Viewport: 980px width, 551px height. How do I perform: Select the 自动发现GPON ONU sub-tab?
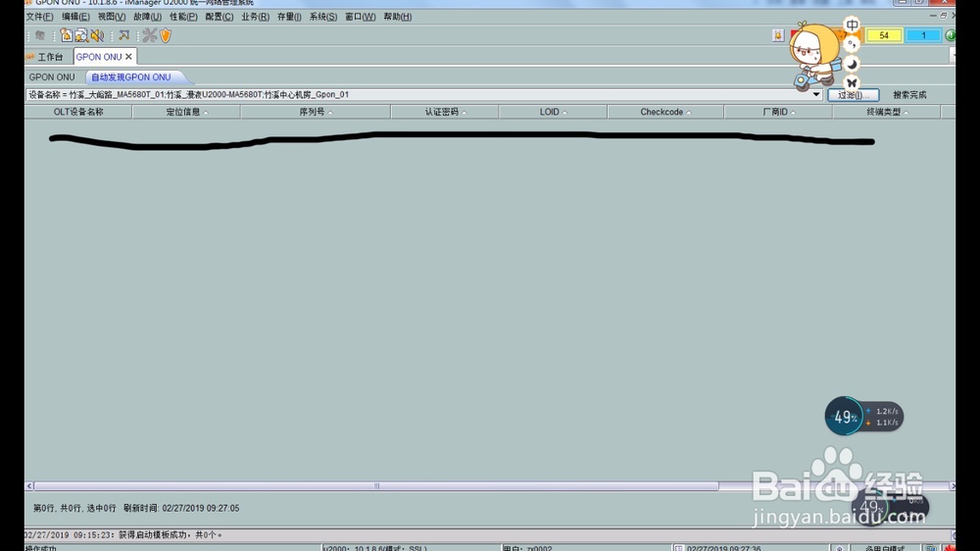point(131,76)
